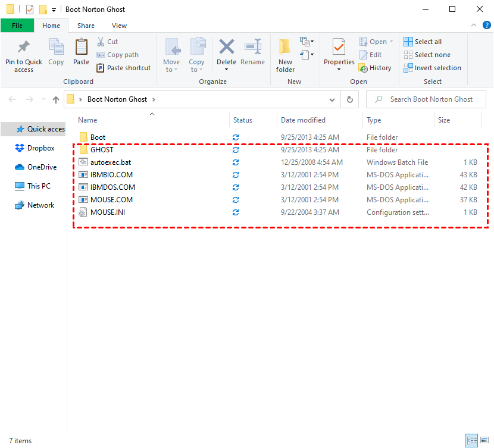
Task: Click the Rename icon in ribbon
Action: (x=253, y=48)
